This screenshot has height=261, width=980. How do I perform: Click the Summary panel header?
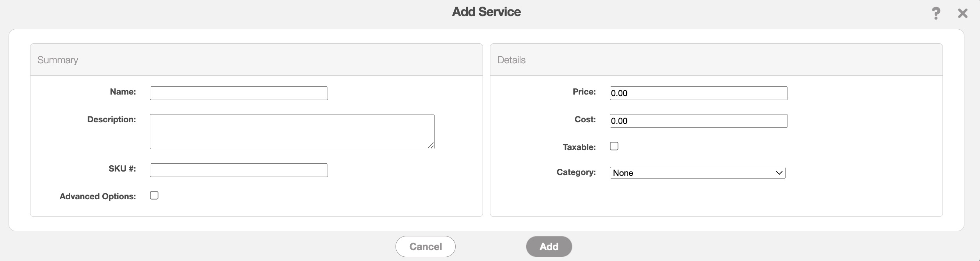[x=58, y=60]
